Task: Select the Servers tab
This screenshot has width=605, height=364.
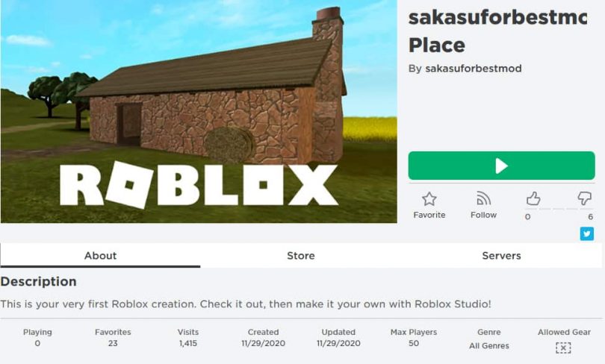Action: click(501, 255)
